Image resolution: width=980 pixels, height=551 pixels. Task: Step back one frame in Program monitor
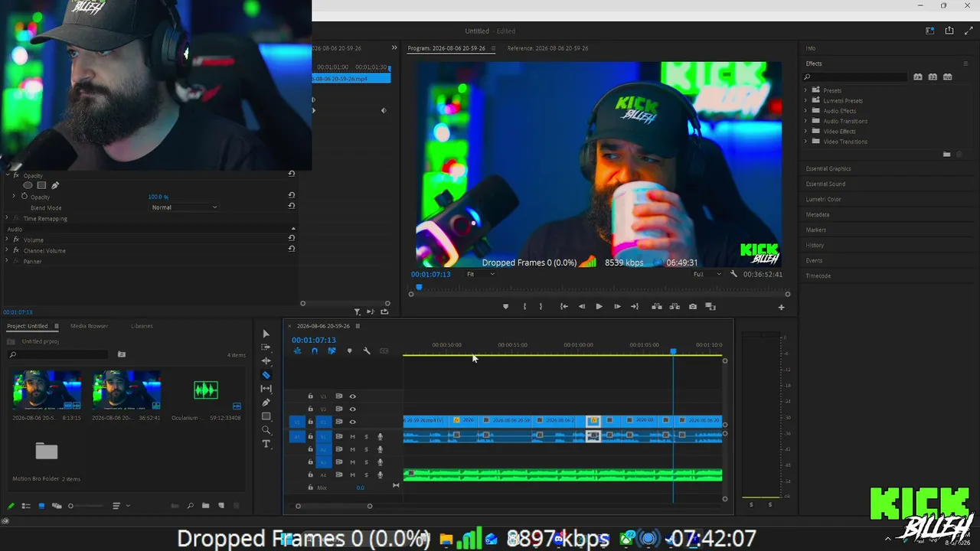pos(581,307)
